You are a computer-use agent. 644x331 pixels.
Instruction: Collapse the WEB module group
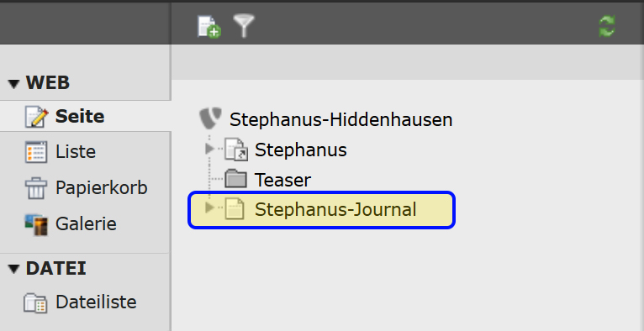[x=13, y=84]
